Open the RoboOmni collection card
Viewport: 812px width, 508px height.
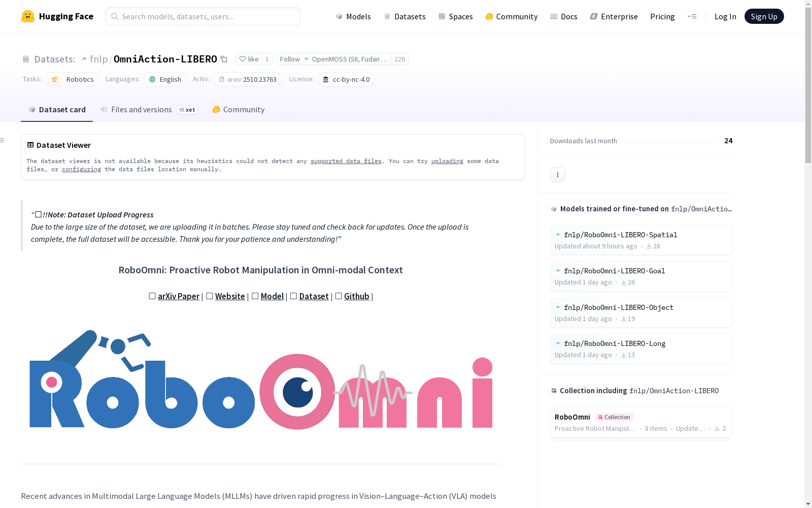point(641,423)
